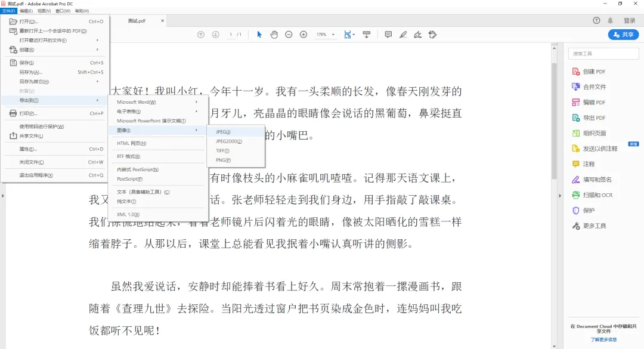The image size is (644, 349).
Task: Select 另存为 in the file menu
Action: pos(55,72)
